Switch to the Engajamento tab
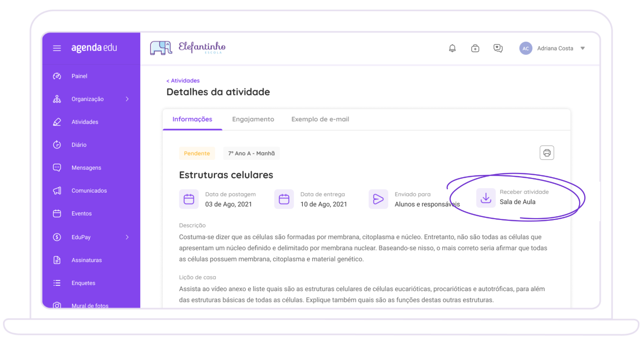 click(253, 119)
